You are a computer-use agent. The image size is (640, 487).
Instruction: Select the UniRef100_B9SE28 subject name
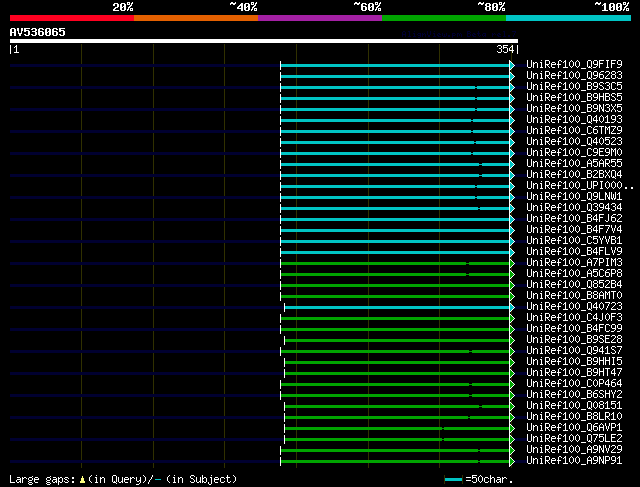pos(574,340)
